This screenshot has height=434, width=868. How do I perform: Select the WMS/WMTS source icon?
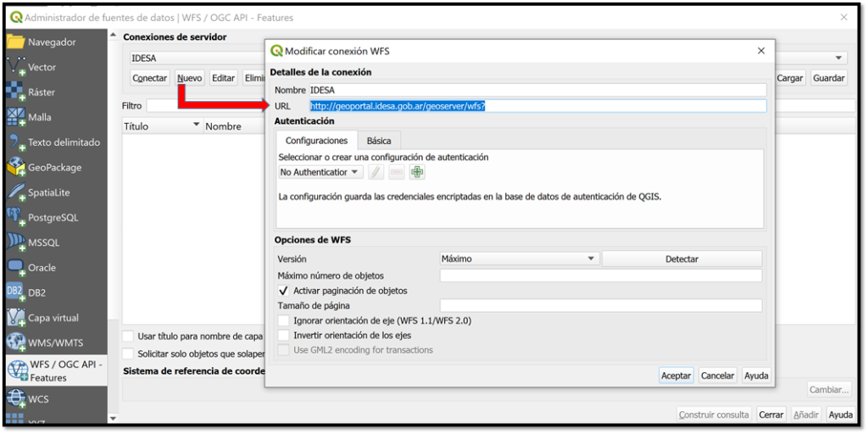(16, 342)
